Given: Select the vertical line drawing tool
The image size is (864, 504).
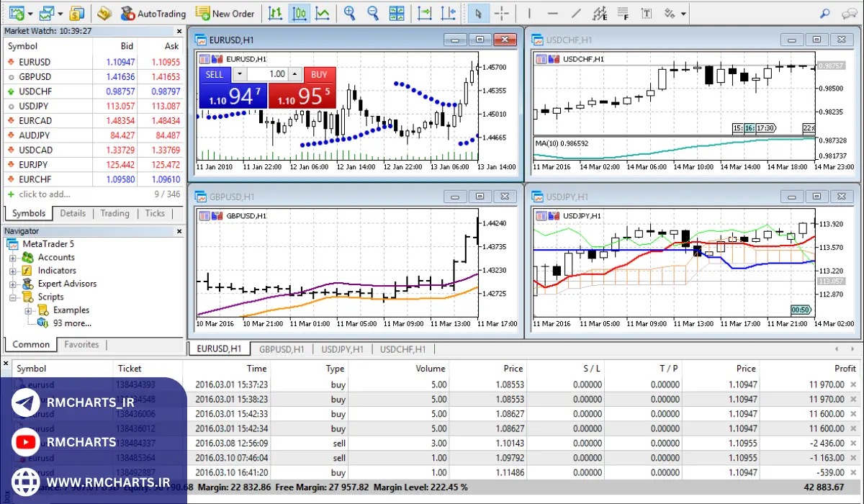Looking at the screenshot, I should pyautogui.click(x=529, y=13).
